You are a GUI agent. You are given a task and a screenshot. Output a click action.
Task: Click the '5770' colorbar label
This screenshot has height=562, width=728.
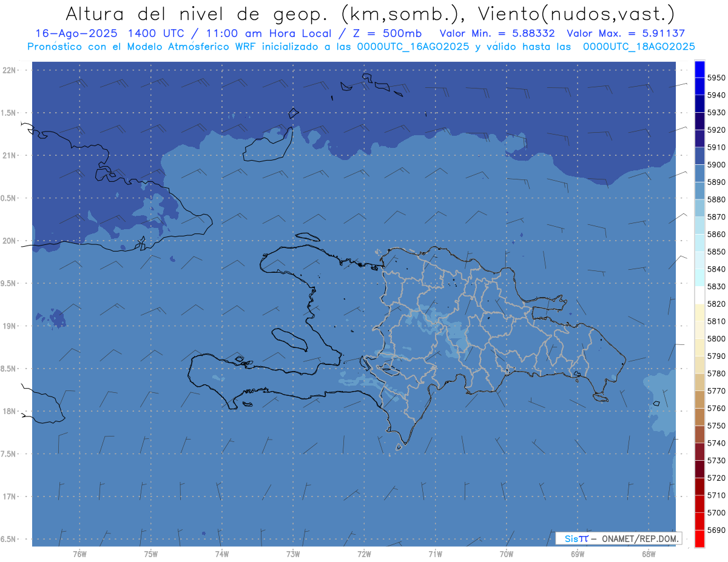point(716,391)
